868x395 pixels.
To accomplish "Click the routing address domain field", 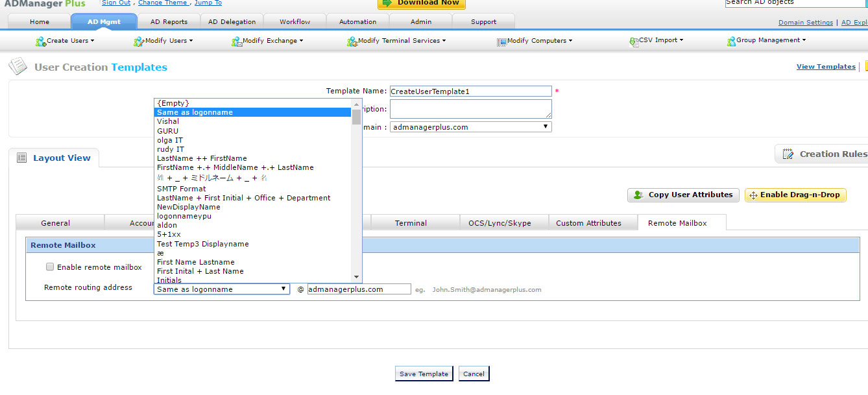I will pos(359,289).
